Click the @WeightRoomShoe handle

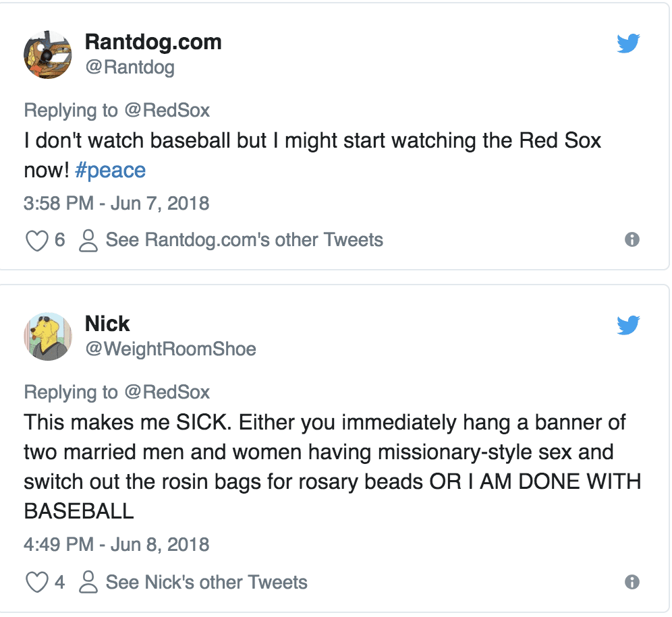tap(171, 349)
